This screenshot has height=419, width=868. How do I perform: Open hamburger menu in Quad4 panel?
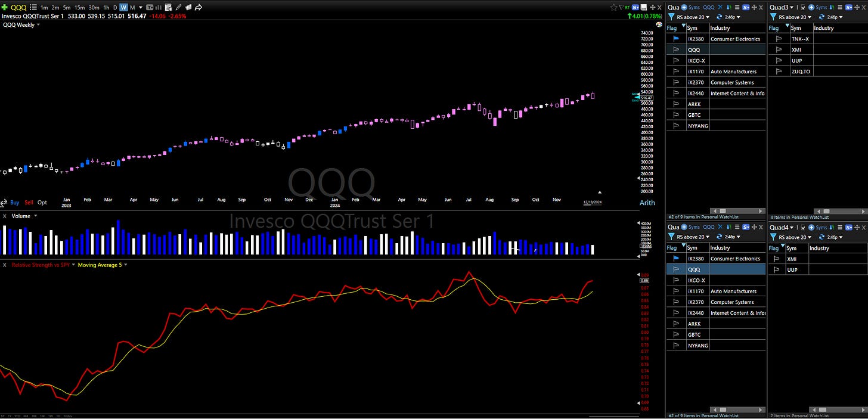click(839, 227)
